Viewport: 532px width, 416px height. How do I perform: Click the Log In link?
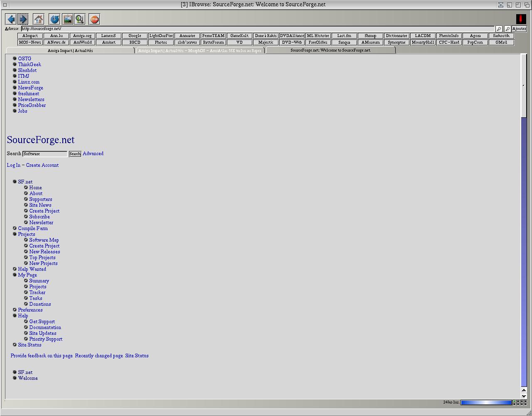click(14, 165)
